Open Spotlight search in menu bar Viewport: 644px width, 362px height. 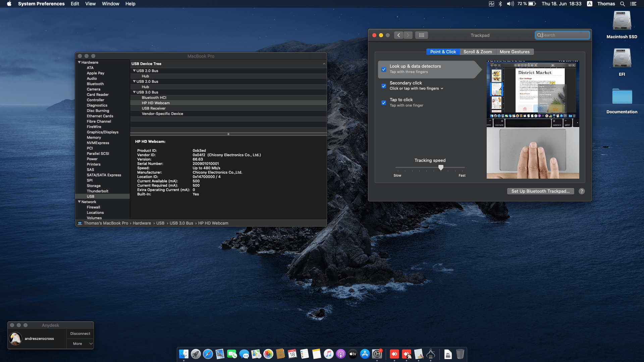(623, 4)
